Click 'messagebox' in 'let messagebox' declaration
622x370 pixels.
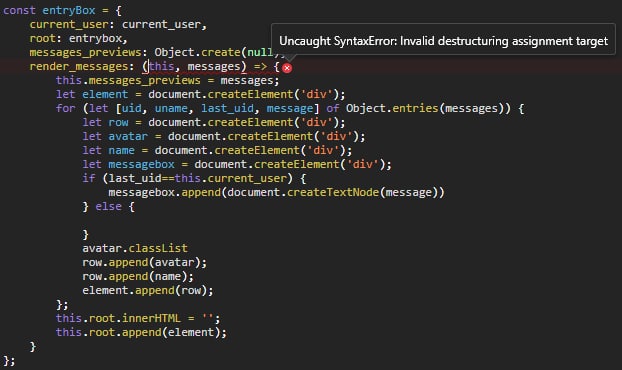coord(141,164)
